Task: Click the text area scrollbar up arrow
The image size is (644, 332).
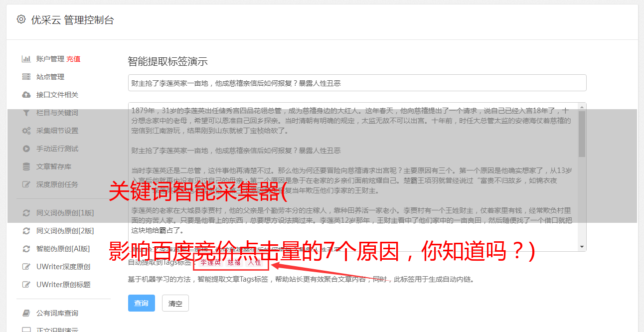Action: [x=582, y=107]
